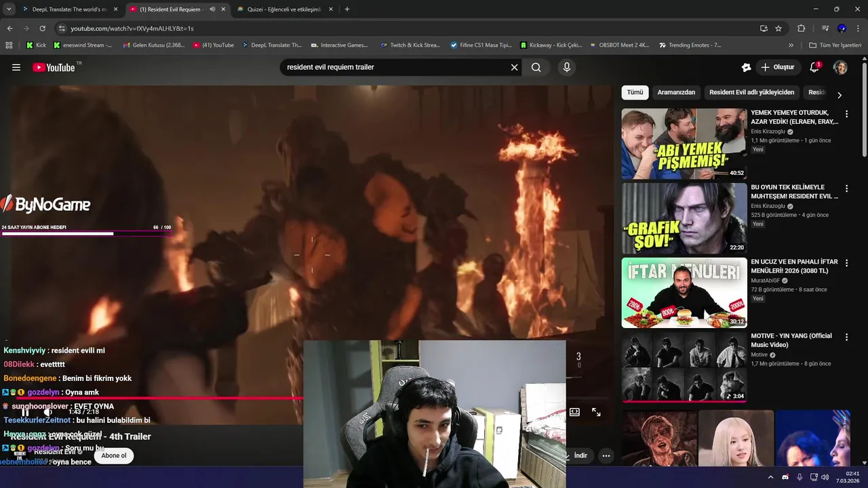Open the OBSBOT Meet 2 4K bookmark
The width and height of the screenshot is (868, 488).
[x=618, y=45]
